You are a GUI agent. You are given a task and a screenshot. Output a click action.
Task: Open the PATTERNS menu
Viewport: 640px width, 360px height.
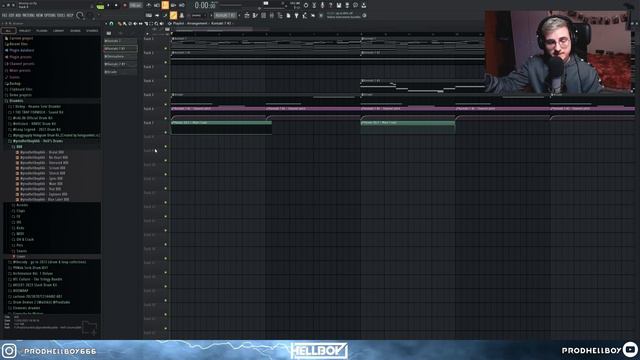coord(28,15)
